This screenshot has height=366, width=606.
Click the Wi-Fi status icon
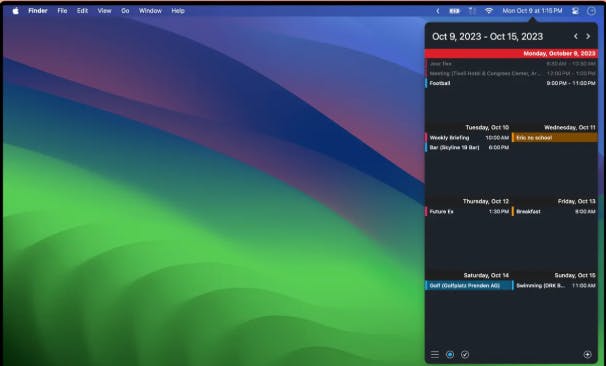click(489, 11)
